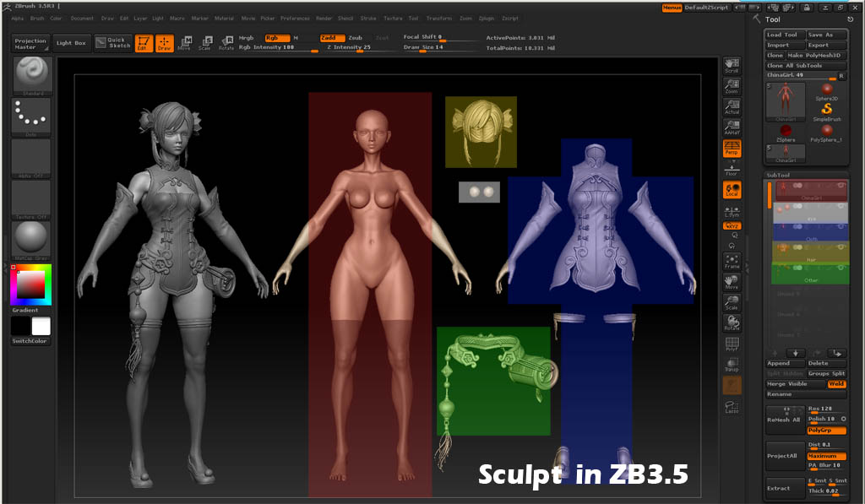Click the Draw Size slider
The height and width of the screenshot is (504, 865).
click(x=440, y=48)
